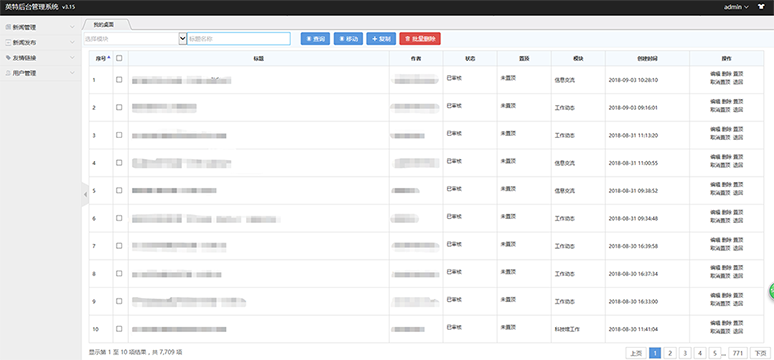Image resolution: width=774 pixels, height=360 pixels.
Task: Expand the 新闻管理 menu chevron
Action: 73,28
